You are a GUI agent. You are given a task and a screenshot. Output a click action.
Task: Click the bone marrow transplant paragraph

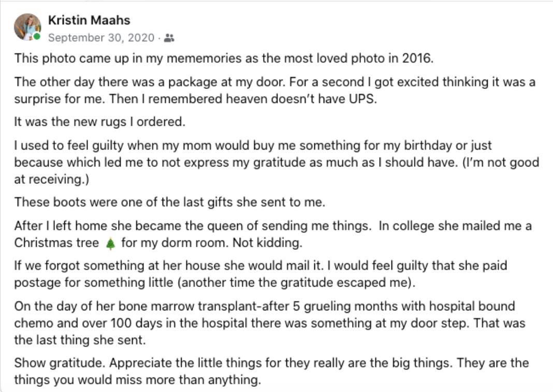pyautogui.click(x=270, y=323)
